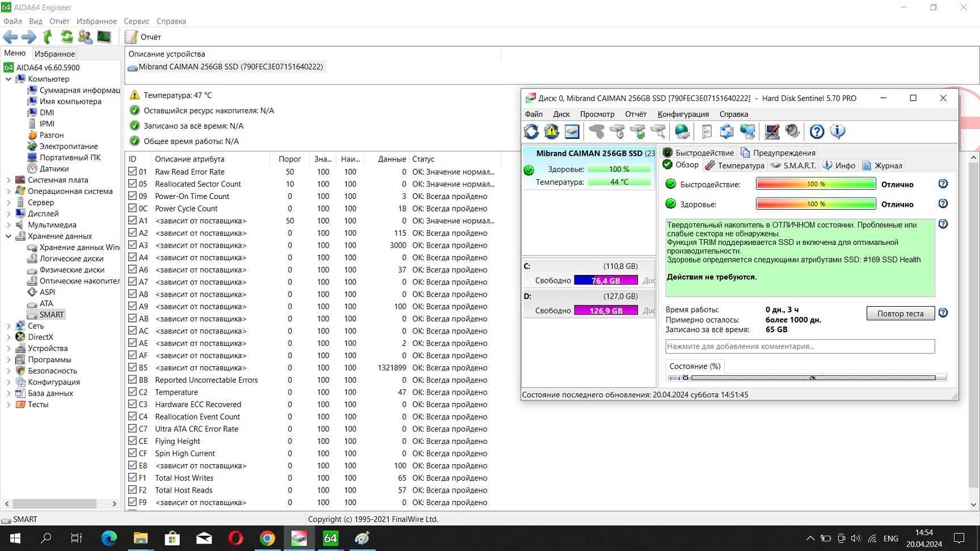980x551 pixels.
Task: Uncheck attribute 05 Reallocated Sector Count
Action: click(132, 184)
